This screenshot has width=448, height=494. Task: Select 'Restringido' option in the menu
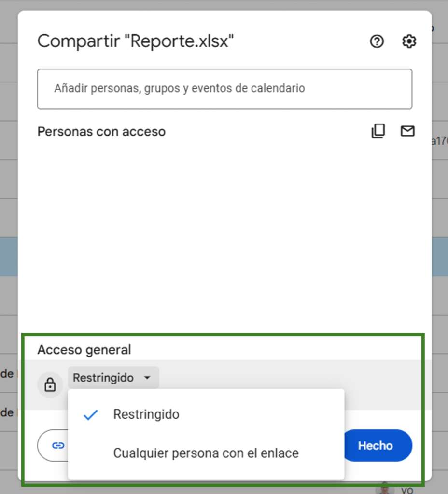(x=146, y=415)
